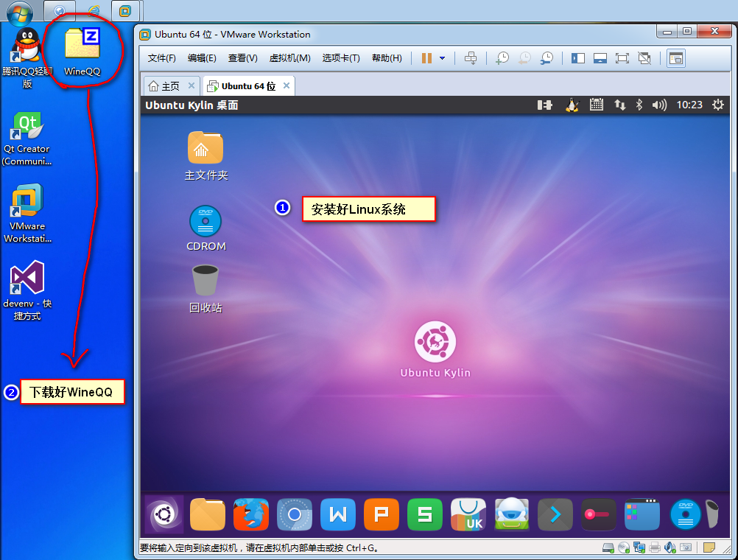The height and width of the screenshot is (560, 738).
Task: Open the Ubuntu Kylin session gear menu
Action: tap(717, 105)
